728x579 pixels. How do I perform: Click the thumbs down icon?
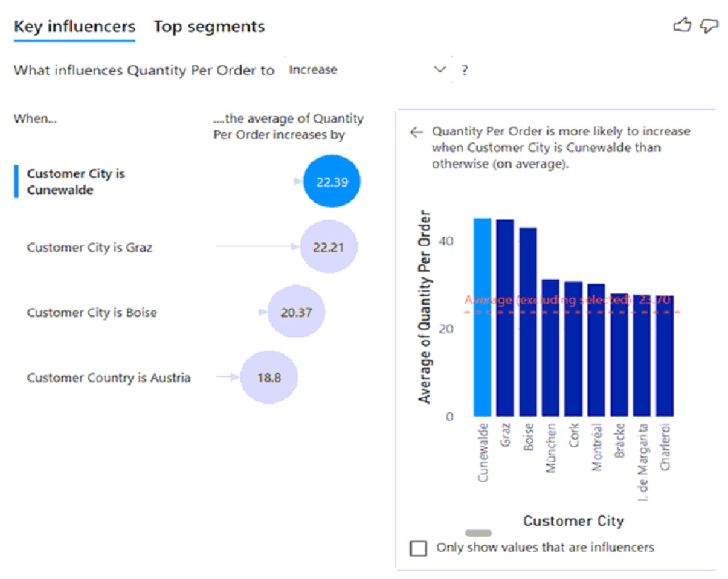point(708,26)
